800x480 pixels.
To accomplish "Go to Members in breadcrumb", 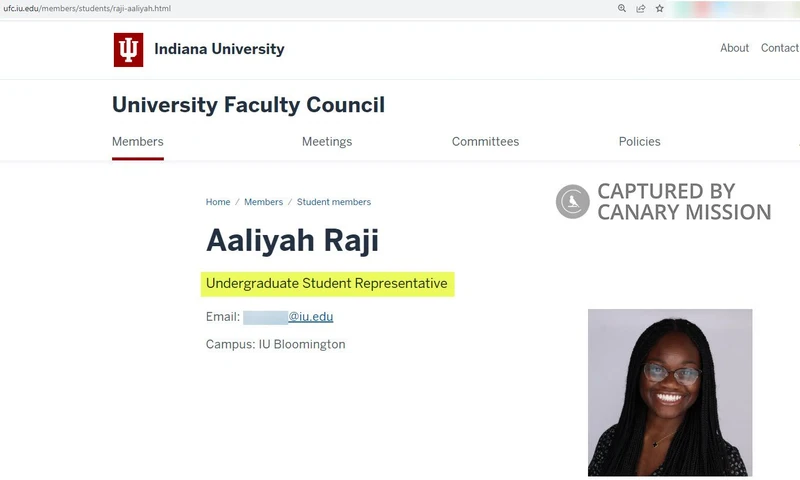I will tap(263, 202).
